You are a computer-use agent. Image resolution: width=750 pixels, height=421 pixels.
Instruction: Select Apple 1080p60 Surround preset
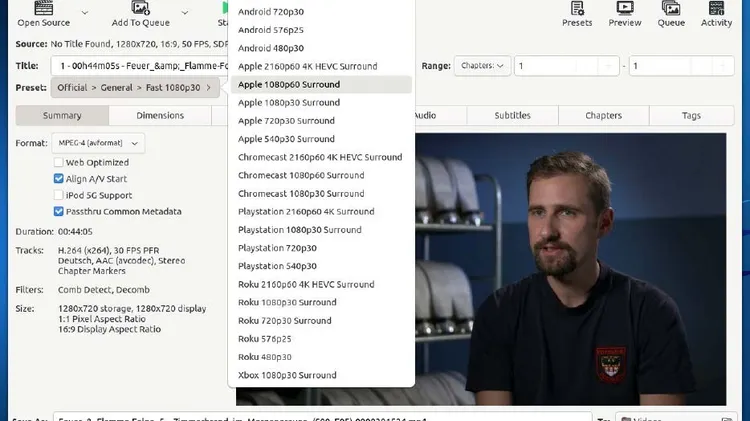pyautogui.click(x=321, y=84)
